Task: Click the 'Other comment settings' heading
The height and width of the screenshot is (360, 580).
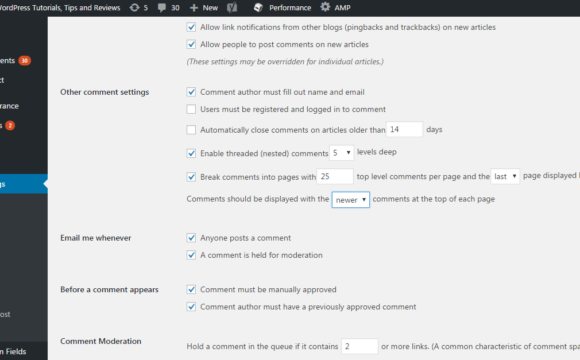Action: (x=105, y=92)
